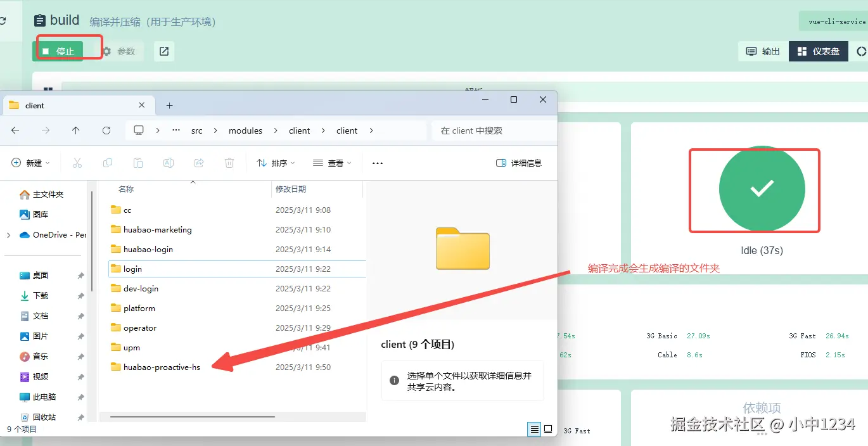Image resolution: width=868 pixels, height=446 pixels.
Task: Open 回收站 Recycle Bin in sidebar
Action: tap(38, 417)
